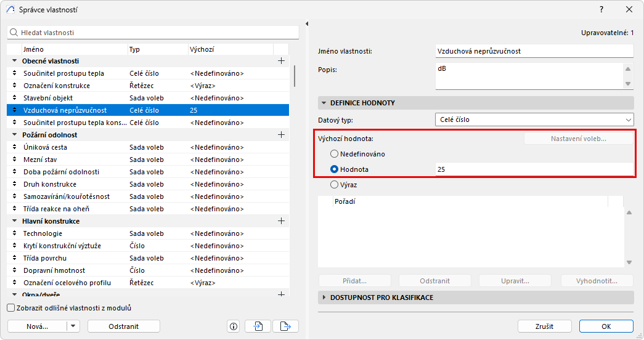
Task: Click the import properties icon
Action: (x=258, y=326)
